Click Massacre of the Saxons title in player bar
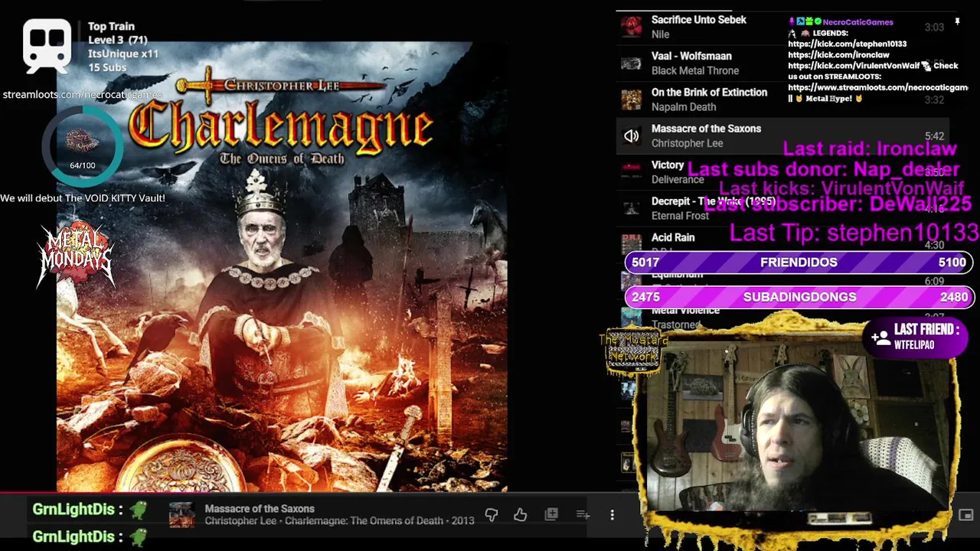Image resolution: width=980 pixels, height=551 pixels. 260,509
